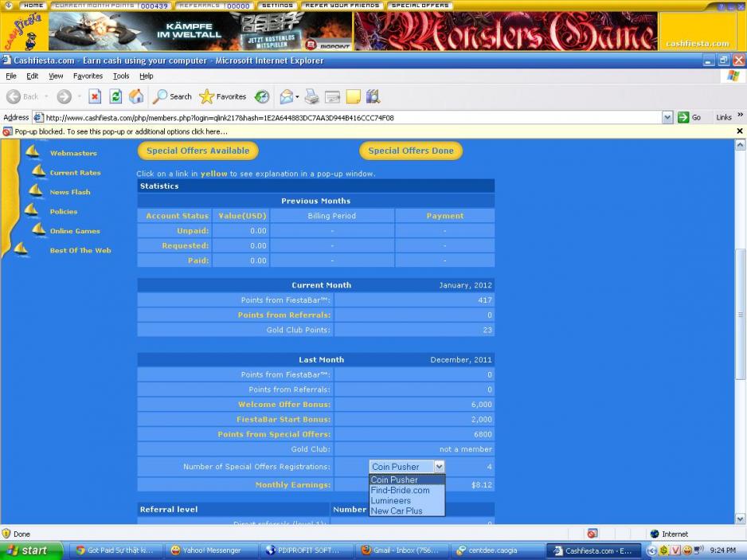Click the Account Status yellow link

coord(178,216)
